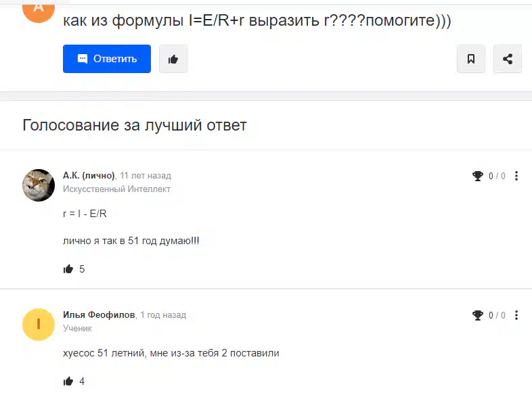This screenshot has width=532, height=399.
Task: Open three-dot menu on Илья Феофилов answer
Action: pos(516,315)
